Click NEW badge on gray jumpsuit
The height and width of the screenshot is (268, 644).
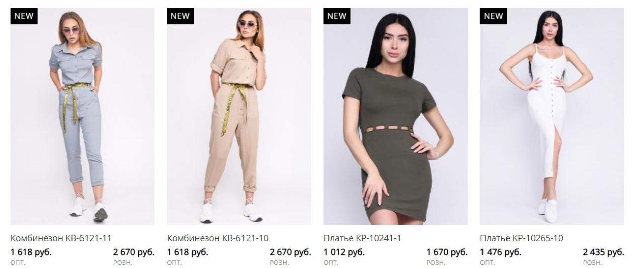(24, 16)
